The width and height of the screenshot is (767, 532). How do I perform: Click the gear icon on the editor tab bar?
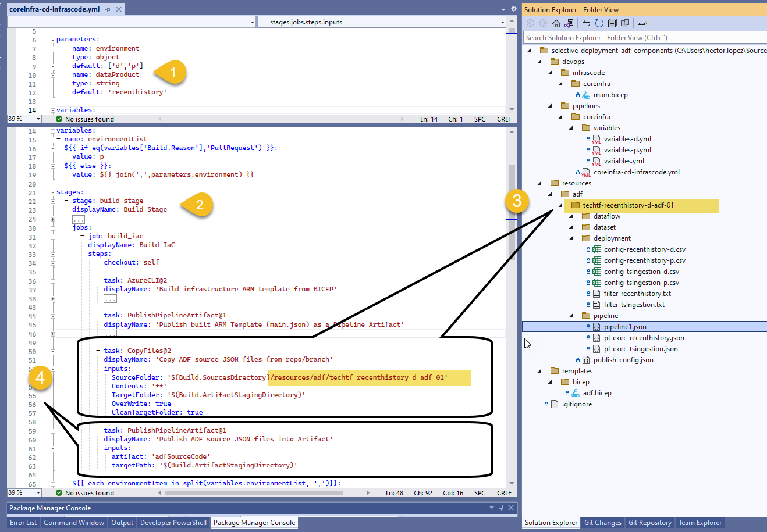[x=513, y=9]
